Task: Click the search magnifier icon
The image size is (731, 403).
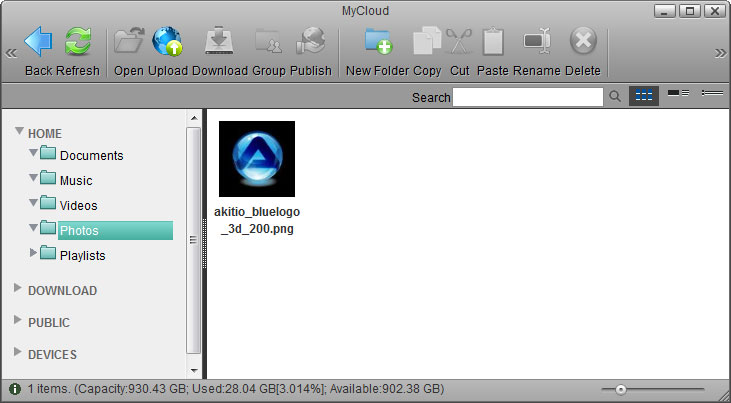Action: (615, 97)
